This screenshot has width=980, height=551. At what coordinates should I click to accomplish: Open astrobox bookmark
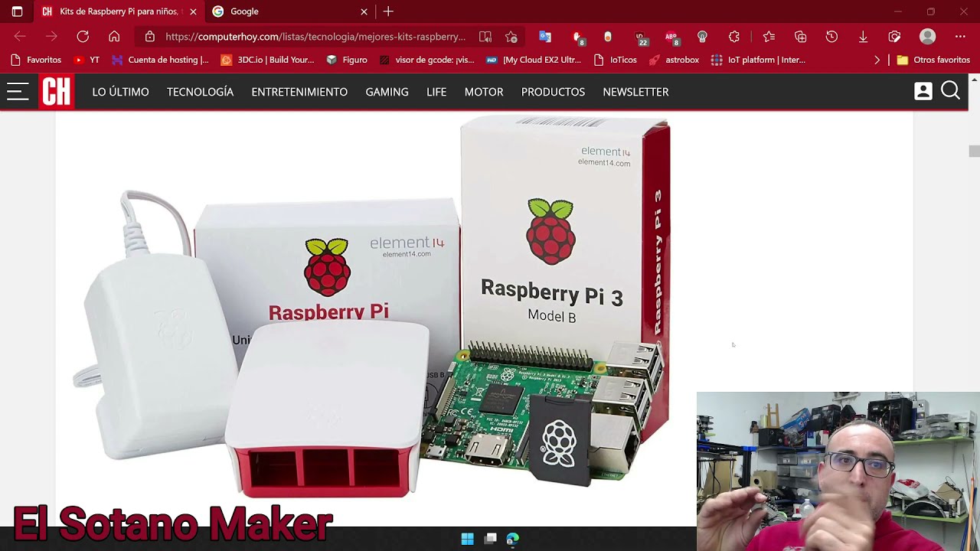[674, 60]
